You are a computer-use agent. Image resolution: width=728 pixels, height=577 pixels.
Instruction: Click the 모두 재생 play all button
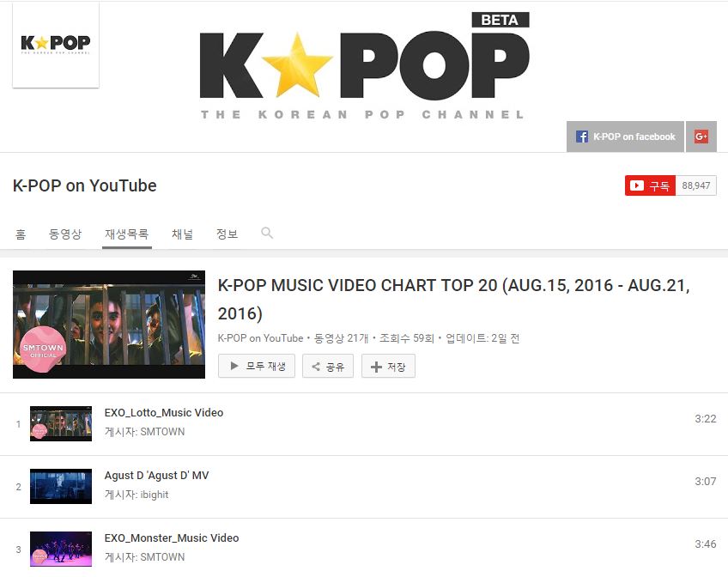tap(257, 367)
